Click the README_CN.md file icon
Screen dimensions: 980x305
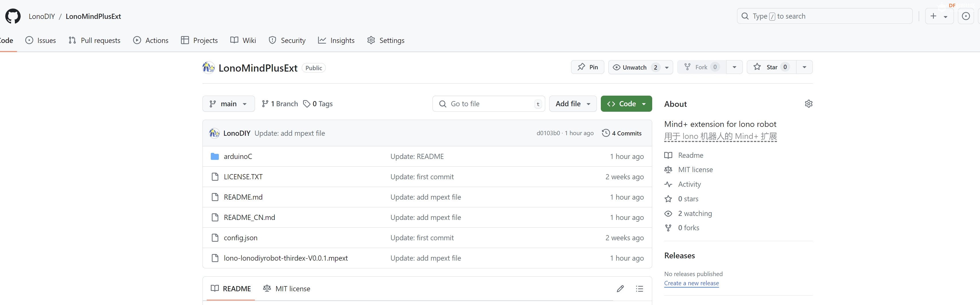coord(215,217)
